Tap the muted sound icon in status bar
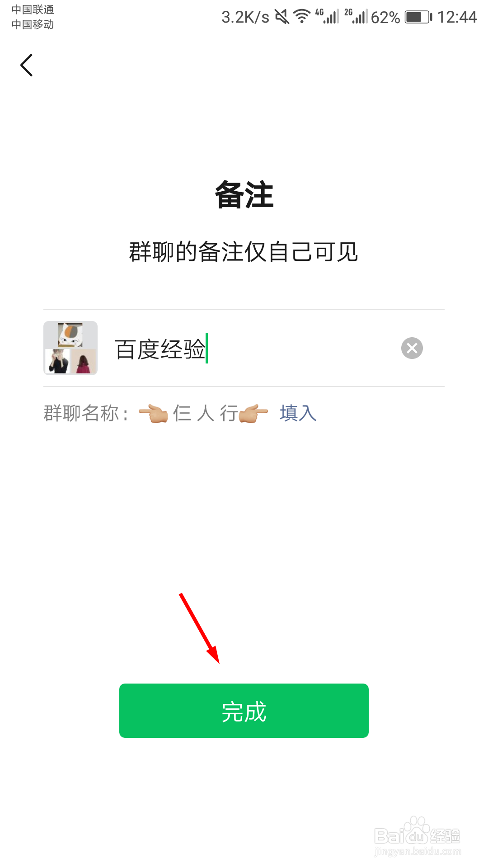Screen dimensions: 488x868 tap(282, 17)
